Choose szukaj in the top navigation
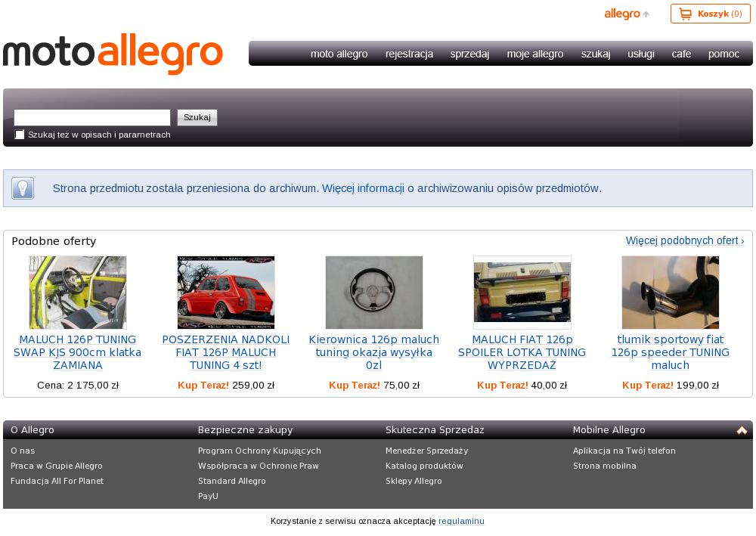This screenshot has height=536, width=756. [596, 54]
